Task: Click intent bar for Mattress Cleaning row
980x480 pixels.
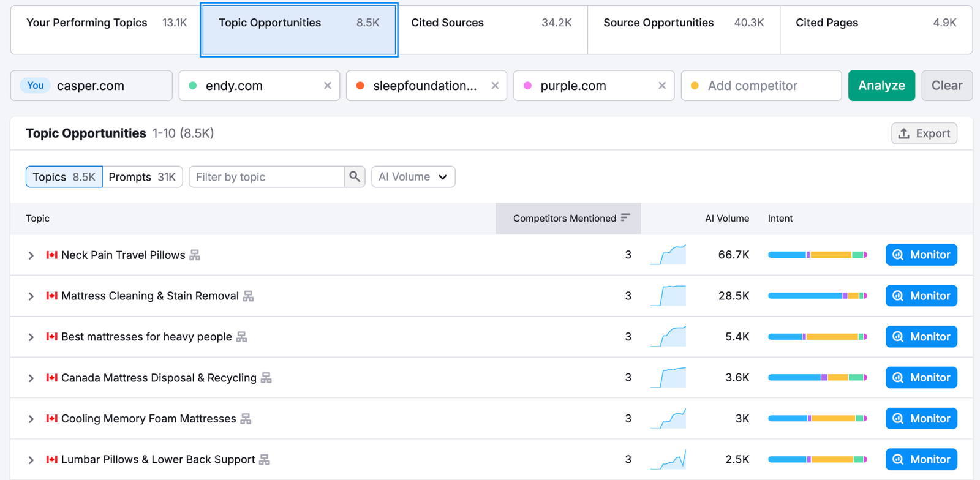Action: click(818, 296)
